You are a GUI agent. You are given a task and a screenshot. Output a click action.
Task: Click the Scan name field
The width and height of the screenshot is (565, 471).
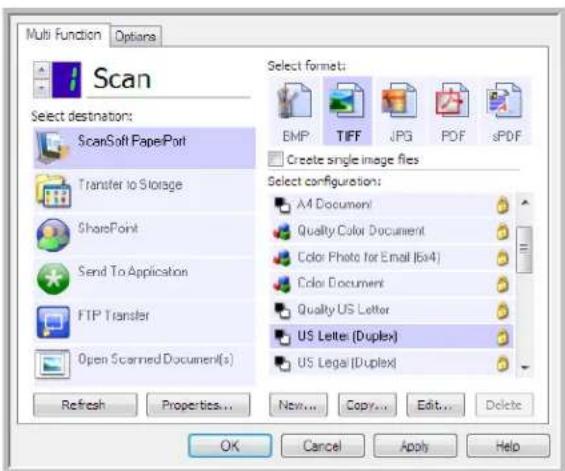coord(169,79)
